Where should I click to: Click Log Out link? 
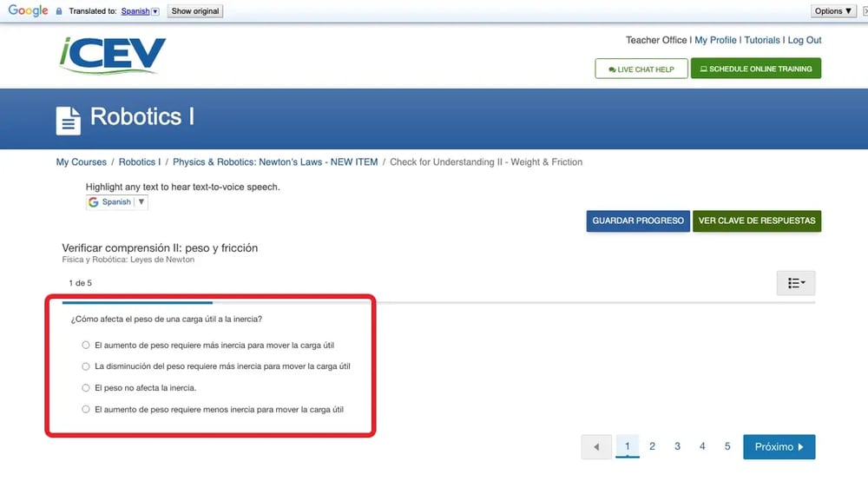coord(805,40)
